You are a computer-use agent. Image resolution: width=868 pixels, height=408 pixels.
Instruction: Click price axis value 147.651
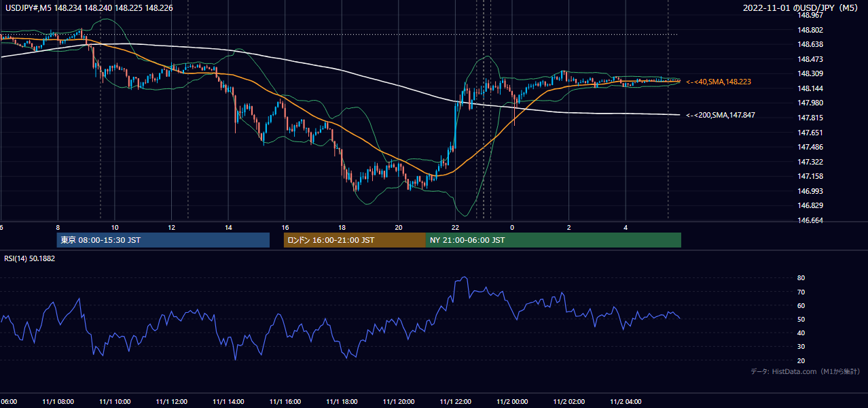tap(809, 133)
